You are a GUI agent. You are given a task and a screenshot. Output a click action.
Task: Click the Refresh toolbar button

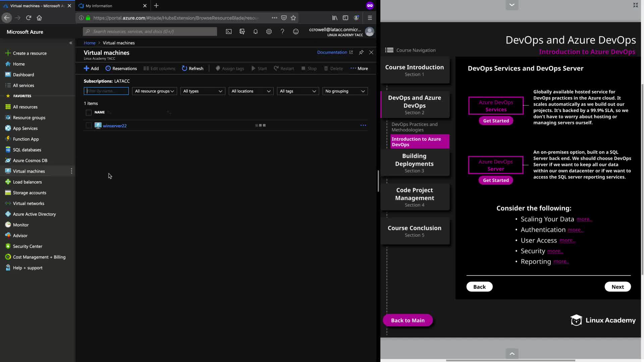pyautogui.click(x=193, y=68)
